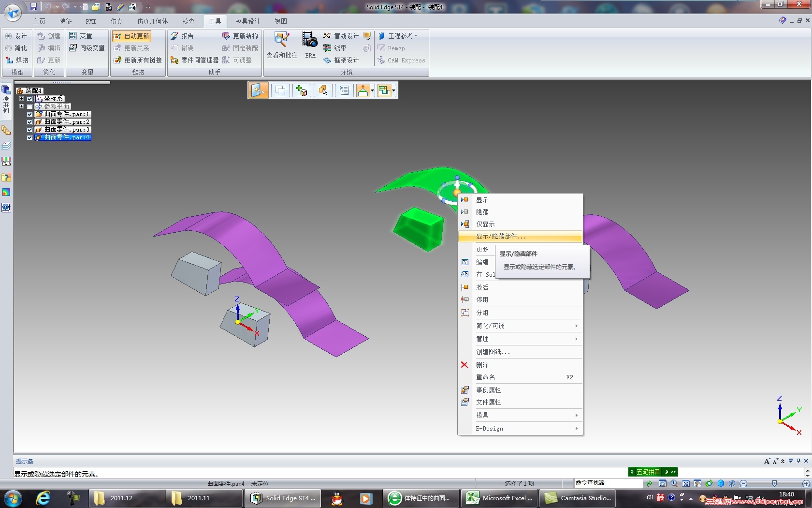The width and height of the screenshot is (812, 508).
Task: Click the green-plus part icon in floating toolbar
Action: (302, 90)
